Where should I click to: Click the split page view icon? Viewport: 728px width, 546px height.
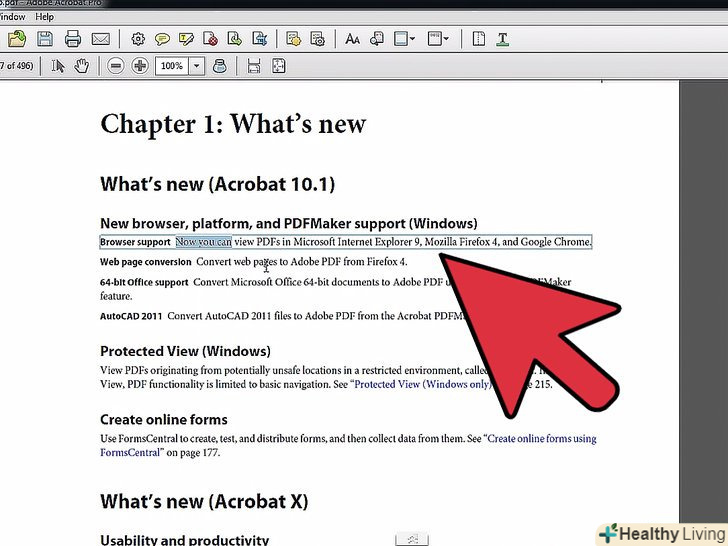[479, 39]
